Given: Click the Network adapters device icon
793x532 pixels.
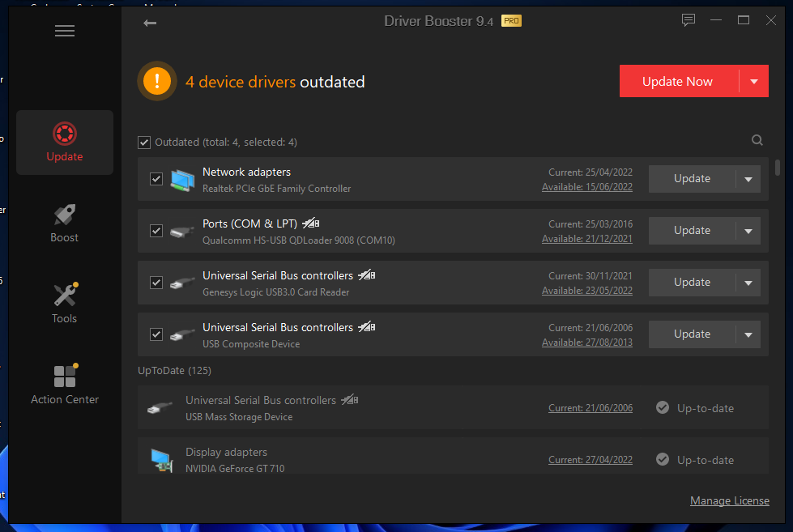Looking at the screenshot, I should (182, 180).
